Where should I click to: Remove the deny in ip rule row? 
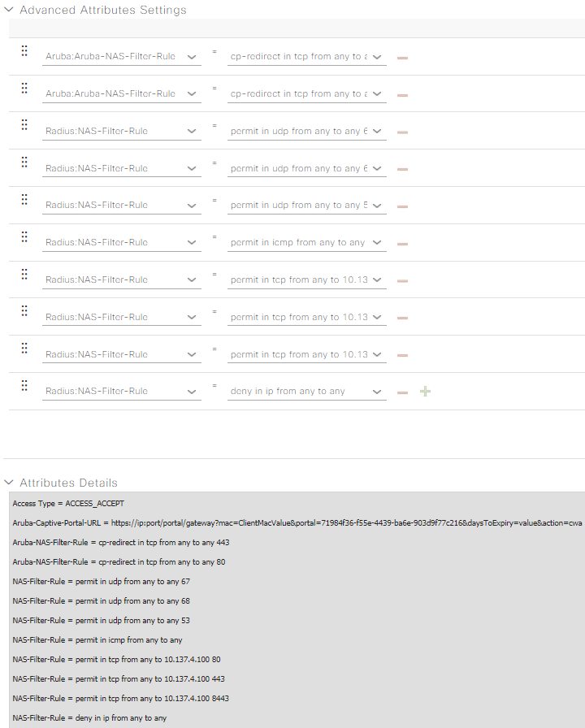coord(402,392)
